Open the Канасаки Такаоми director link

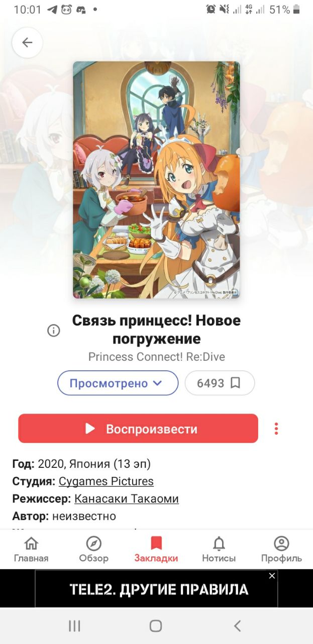tap(127, 499)
